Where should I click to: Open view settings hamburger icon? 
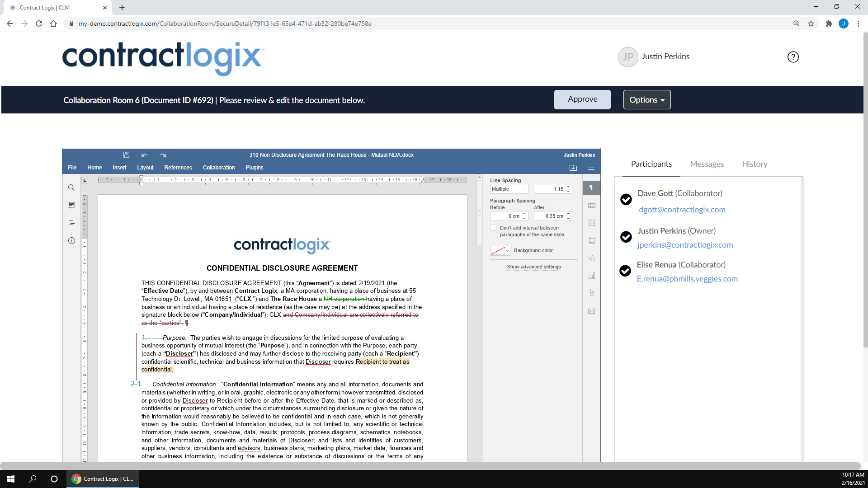coord(591,168)
